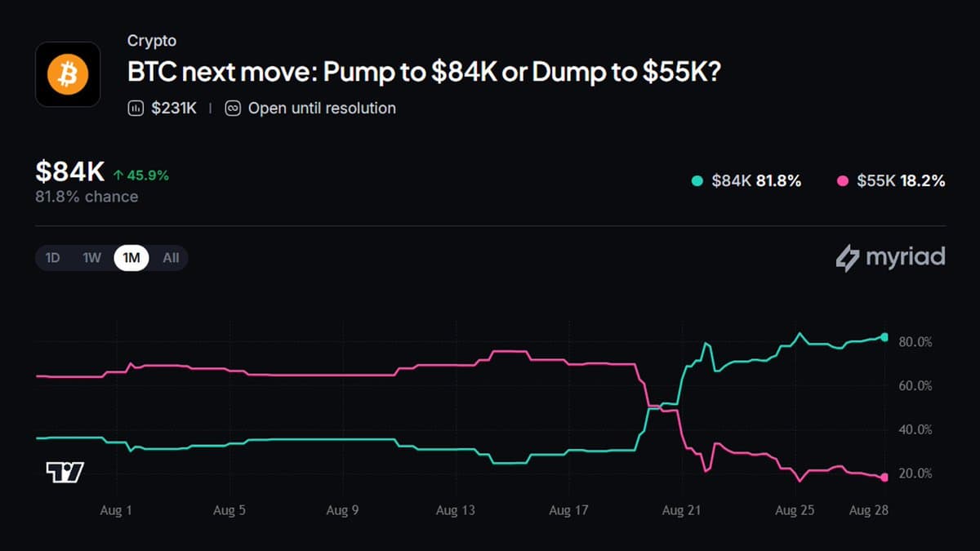Select the 1M time range
Image resolution: width=980 pixels, height=551 pixels.
pos(131,258)
